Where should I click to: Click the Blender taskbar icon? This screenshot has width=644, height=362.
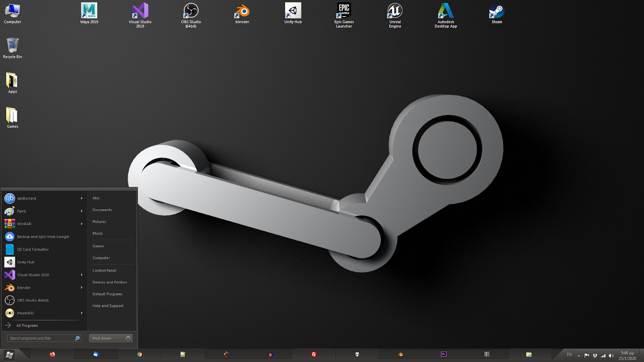click(x=400, y=354)
